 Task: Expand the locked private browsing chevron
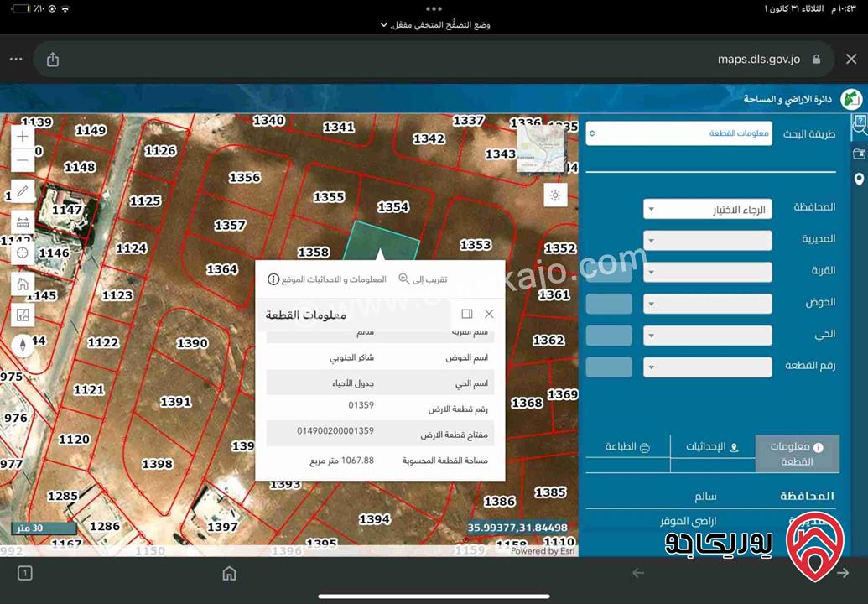click(x=383, y=25)
